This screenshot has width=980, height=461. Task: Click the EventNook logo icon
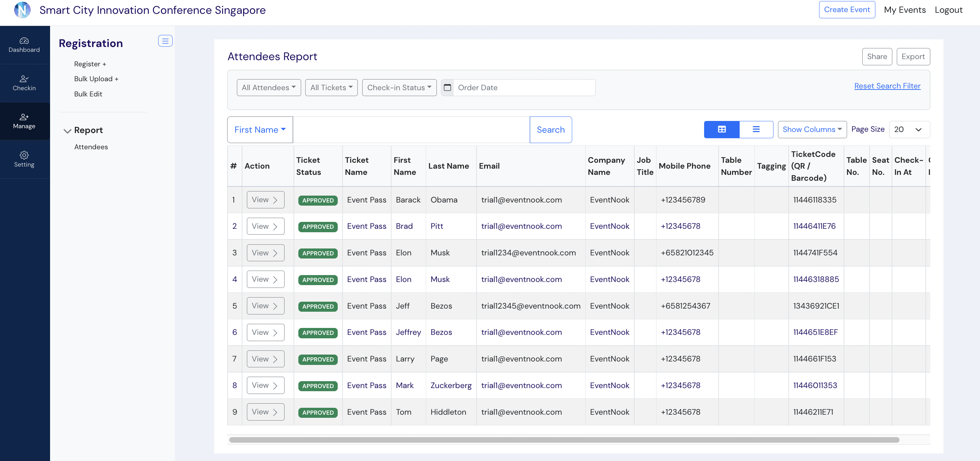coord(22,10)
